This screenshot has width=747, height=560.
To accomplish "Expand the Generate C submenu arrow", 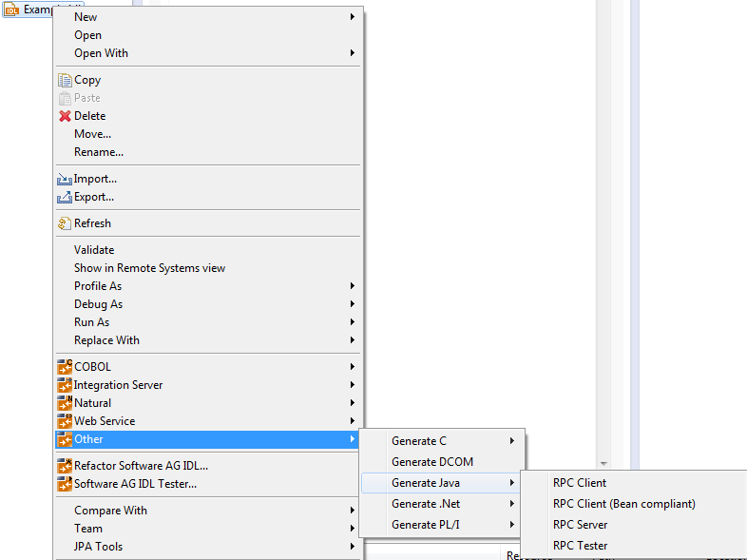I will 512,441.
